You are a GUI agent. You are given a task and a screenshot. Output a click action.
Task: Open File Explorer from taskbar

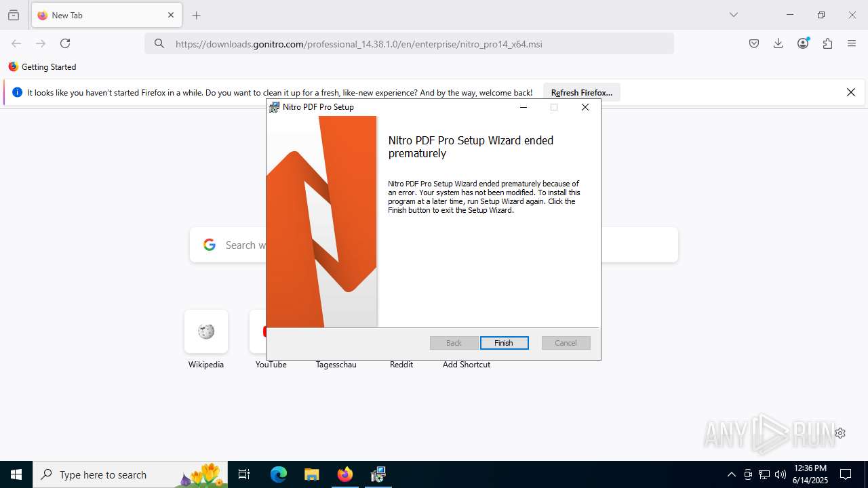pos(311,474)
